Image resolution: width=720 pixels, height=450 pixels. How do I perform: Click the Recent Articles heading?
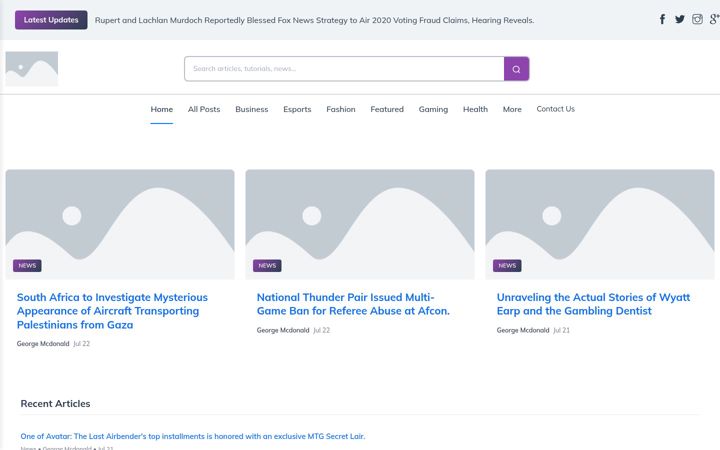coord(55,404)
